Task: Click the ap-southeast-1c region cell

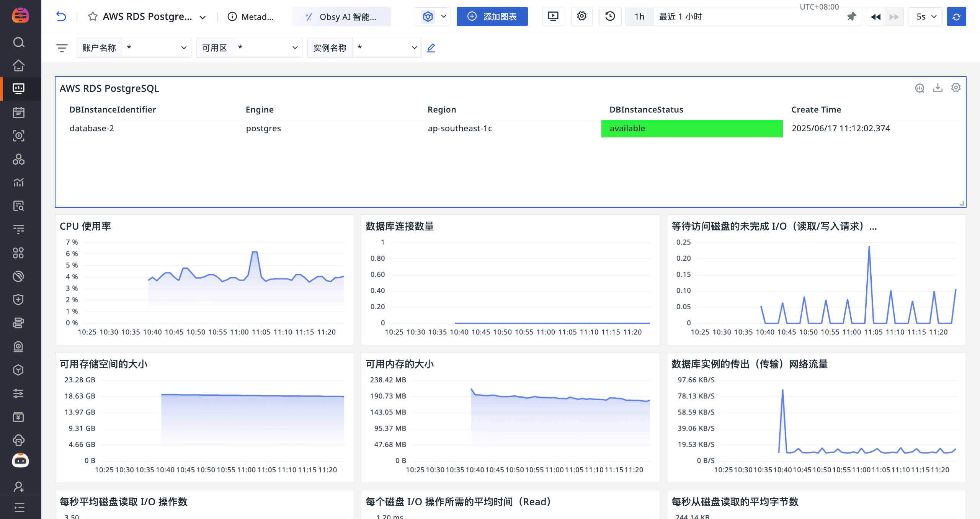Action: coord(460,128)
